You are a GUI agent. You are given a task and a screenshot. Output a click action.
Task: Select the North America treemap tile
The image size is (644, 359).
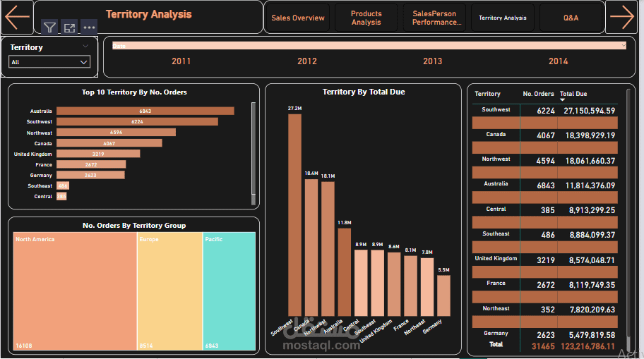pos(75,291)
